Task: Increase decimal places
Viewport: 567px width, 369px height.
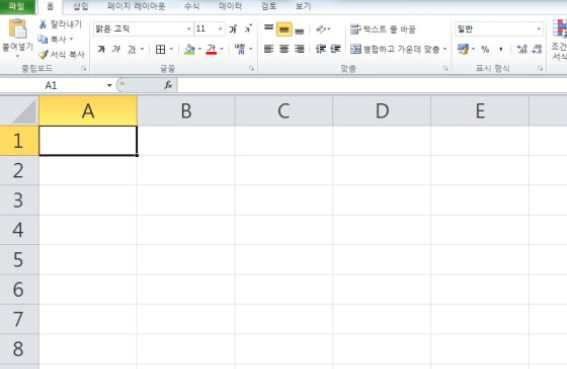Action: tap(521, 49)
